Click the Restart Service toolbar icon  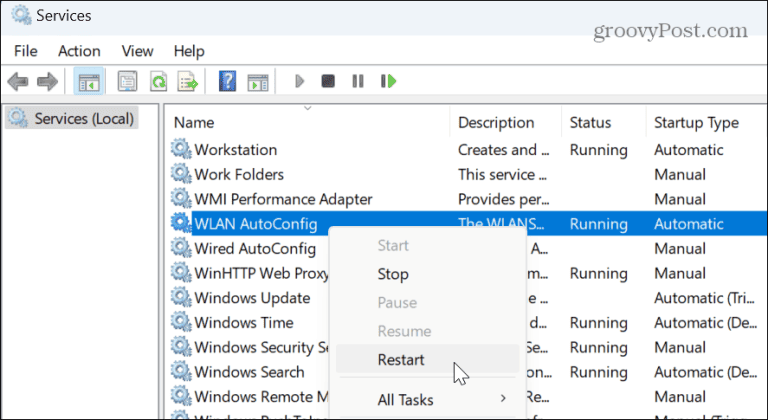(x=388, y=81)
